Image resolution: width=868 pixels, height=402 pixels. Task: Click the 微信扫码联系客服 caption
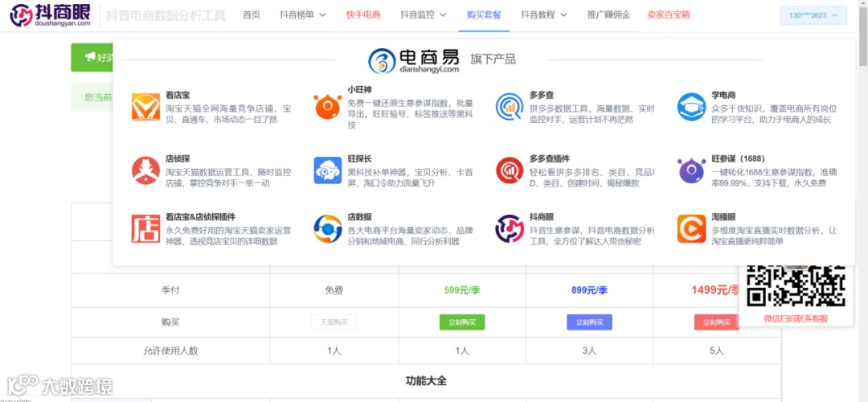(x=796, y=318)
